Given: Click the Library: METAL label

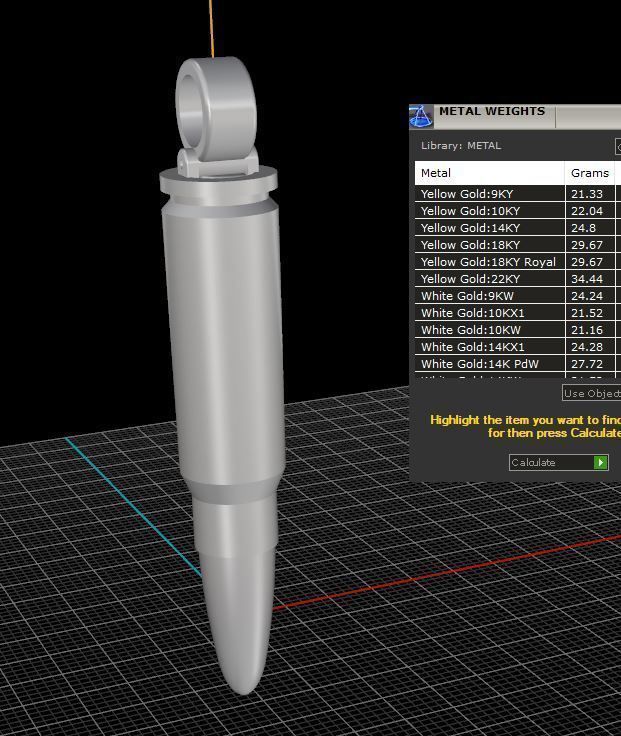Looking at the screenshot, I should [x=461, y=146].
